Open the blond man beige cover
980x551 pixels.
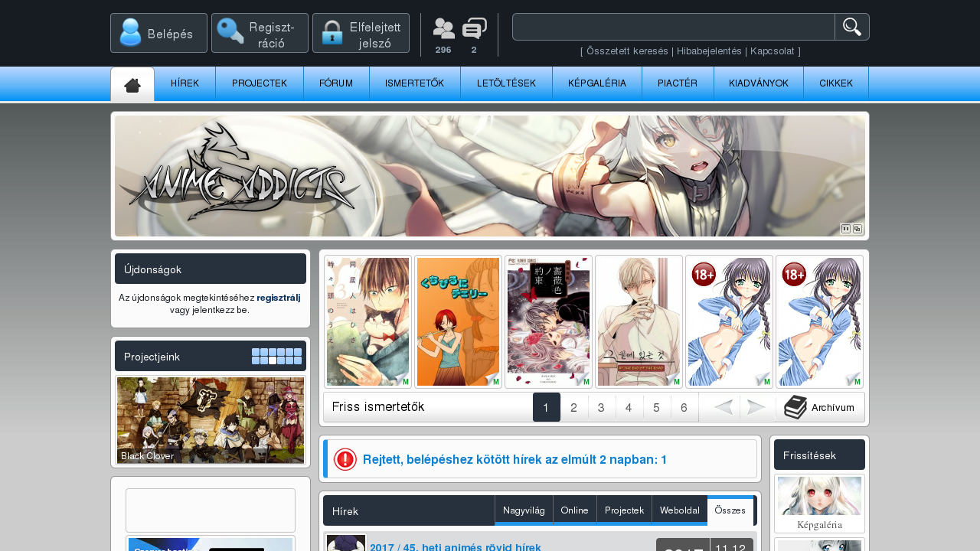coord(639,321)
